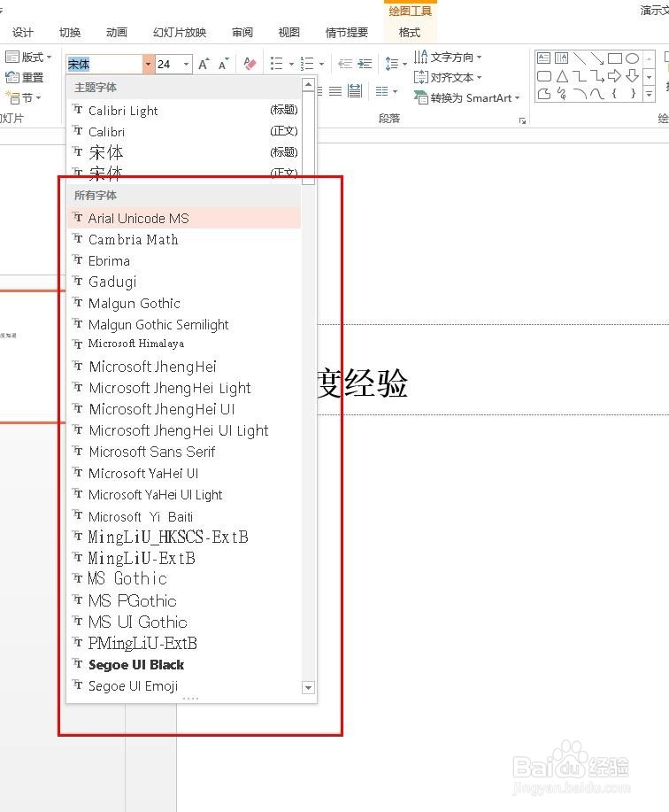The width and height of the screenshot is (669, 812).
Task: Click the font list scroll up arrow
Action: pyautogui.click(x=308, y=85)
